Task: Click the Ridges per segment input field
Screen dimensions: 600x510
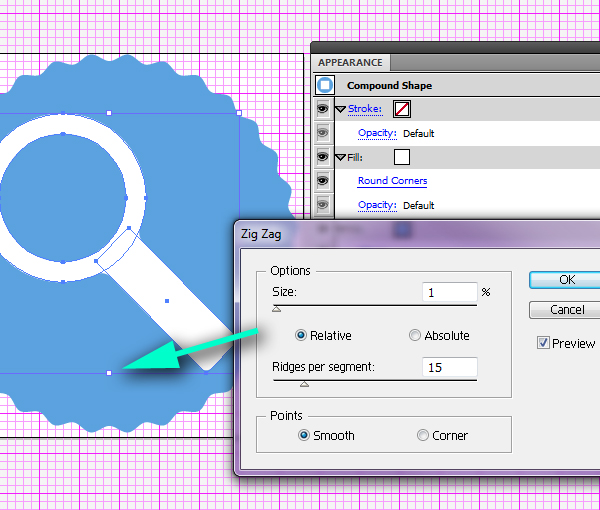Action: [450, 367]
